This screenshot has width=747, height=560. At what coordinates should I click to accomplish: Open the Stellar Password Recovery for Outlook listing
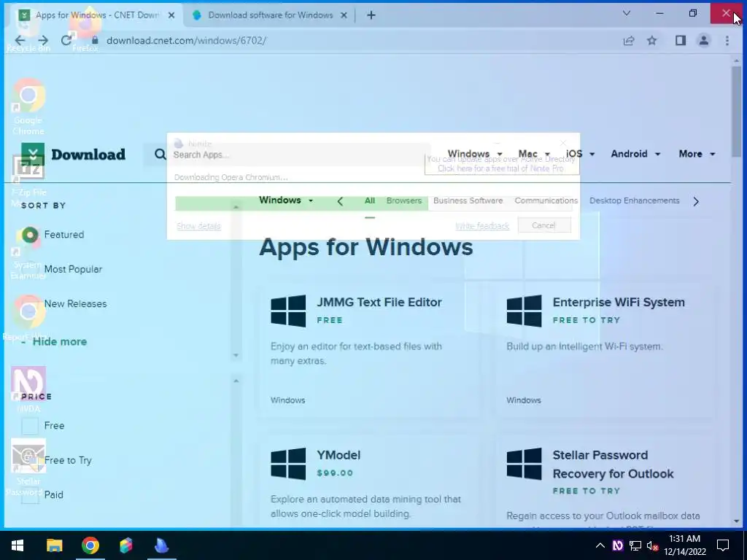[613, 464]
